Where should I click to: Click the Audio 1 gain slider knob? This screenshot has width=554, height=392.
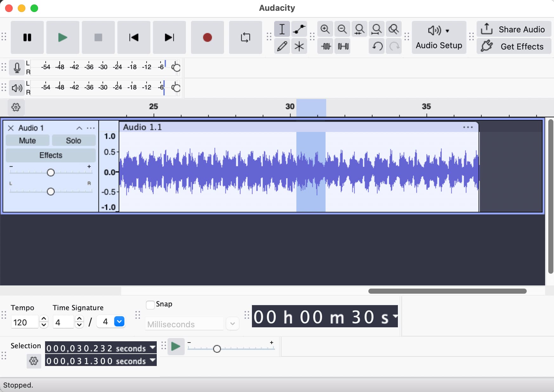pos(51,173)
